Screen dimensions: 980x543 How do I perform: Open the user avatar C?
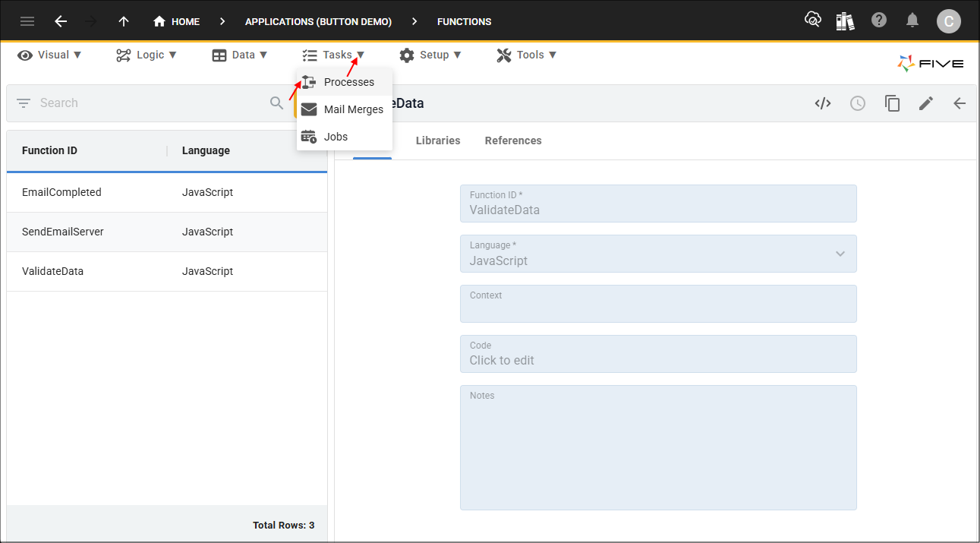pos(949,21)
